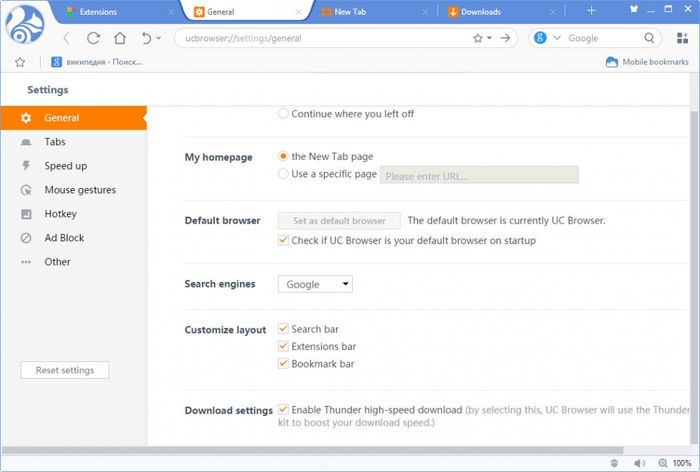Click the General tab gear icon
Viewport: 700px width, 472px height.
coord(199,12)
